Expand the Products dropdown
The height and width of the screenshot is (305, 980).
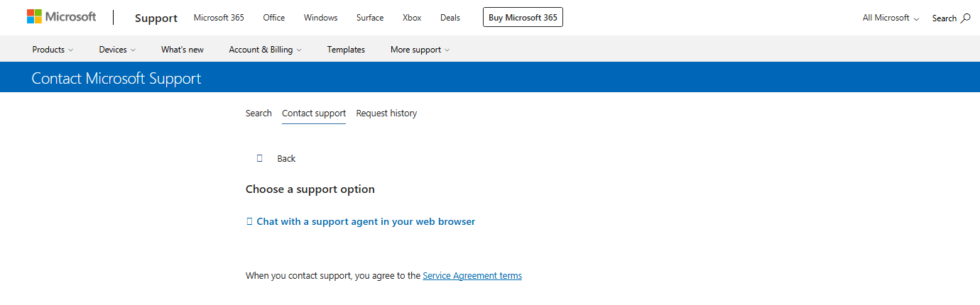[53, 50]
